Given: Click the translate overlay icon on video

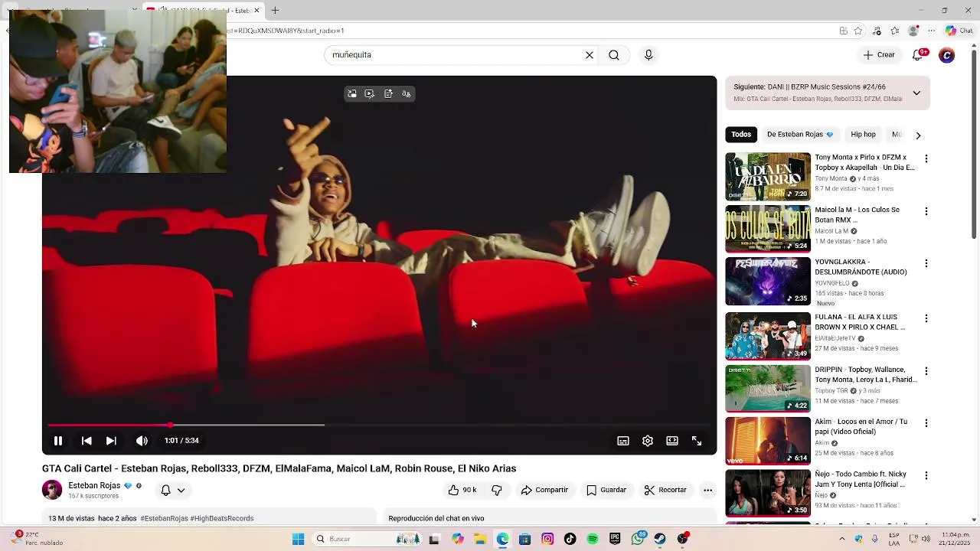Looking at the screenshot, I should point(407,94).
